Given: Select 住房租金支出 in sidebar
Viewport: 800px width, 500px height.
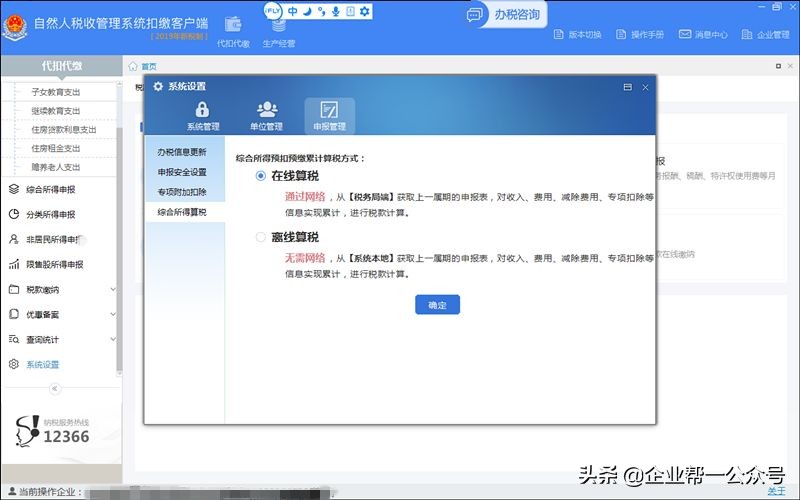Looking at the screenshot, I should (56, 148).
